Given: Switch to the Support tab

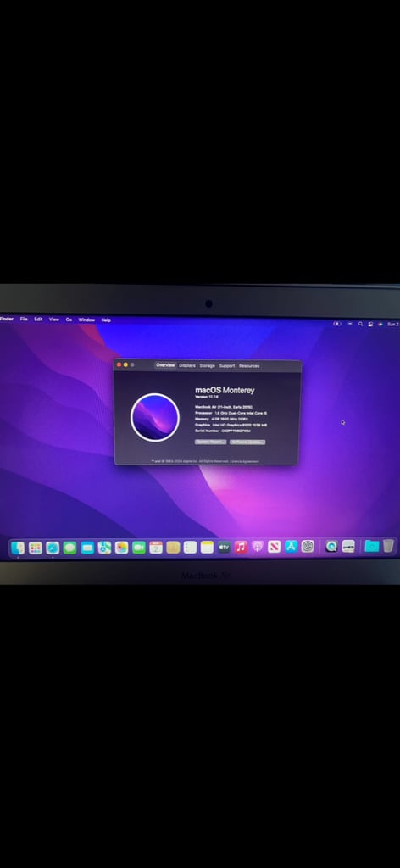Looking at the screenshot, I should tap(227, 365).
